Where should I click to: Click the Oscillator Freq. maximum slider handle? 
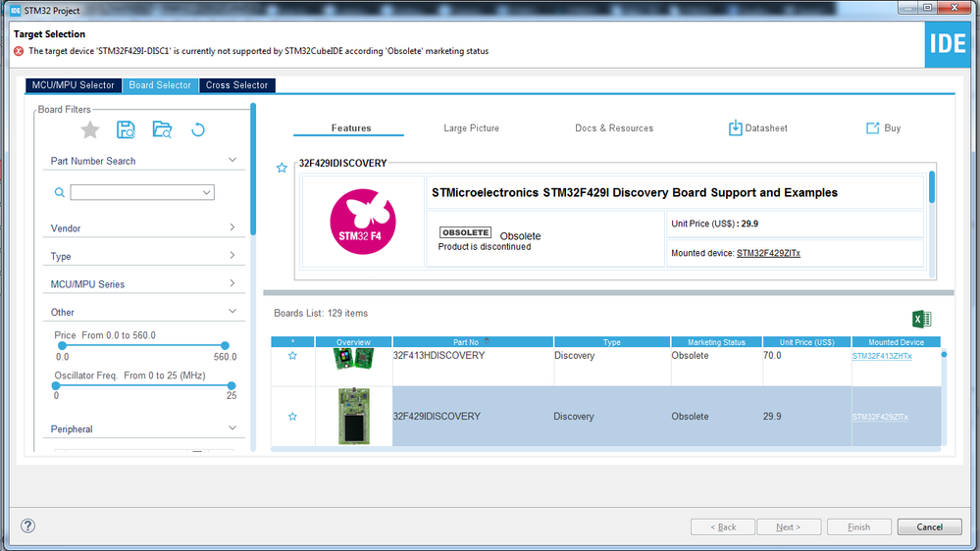pos(232,385)
